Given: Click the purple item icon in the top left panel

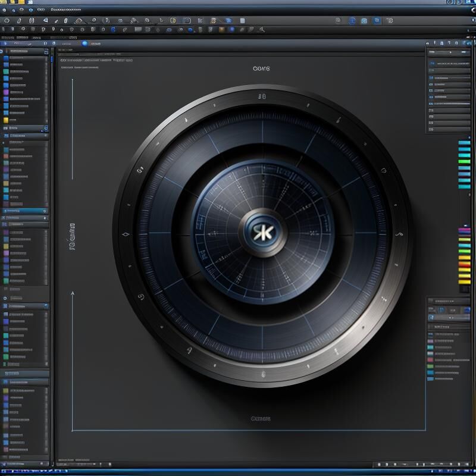Looking at the screenshot, I should click(x=6, y=92).
